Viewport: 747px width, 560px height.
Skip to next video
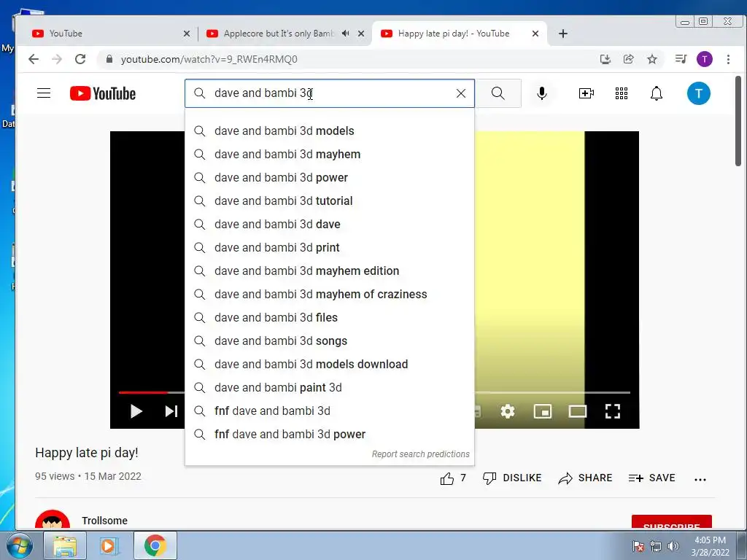[x=171, y=411]
